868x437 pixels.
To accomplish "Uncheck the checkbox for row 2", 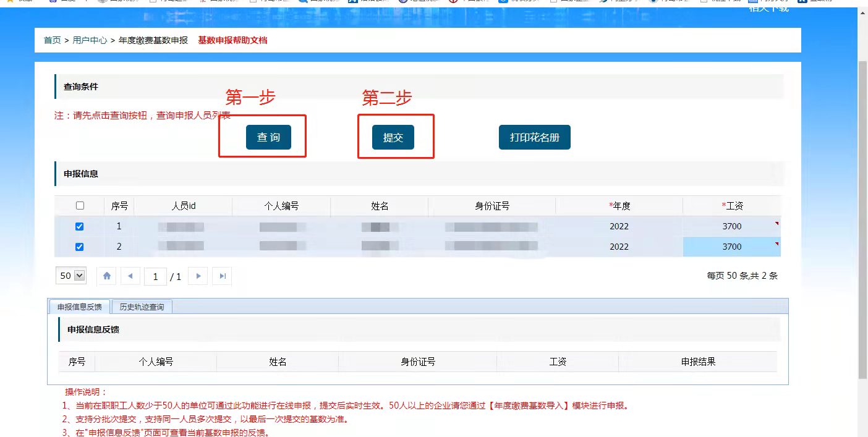I will tap(79, 247).
